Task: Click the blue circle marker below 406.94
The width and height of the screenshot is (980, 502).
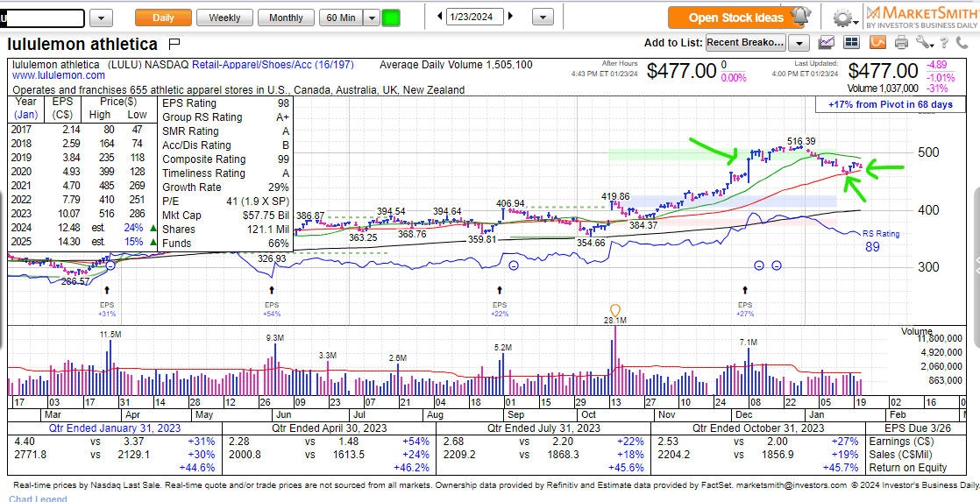Action: (514, 266)
